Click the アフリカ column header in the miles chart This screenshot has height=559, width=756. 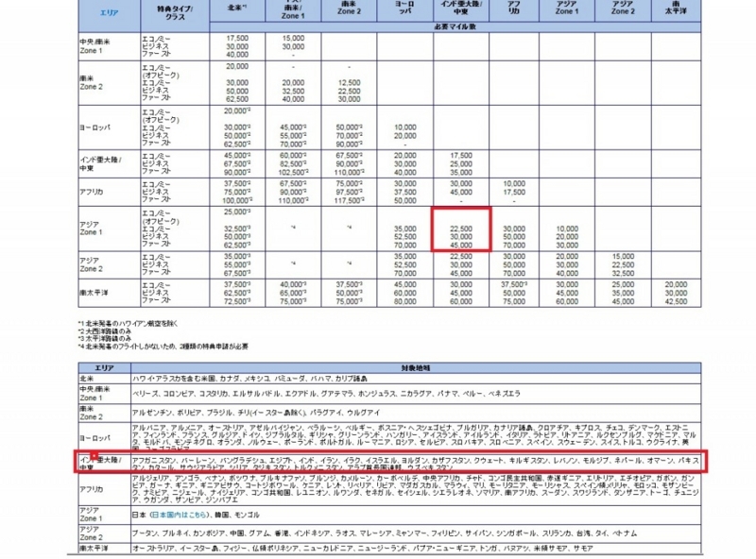(x=514, y=8)
